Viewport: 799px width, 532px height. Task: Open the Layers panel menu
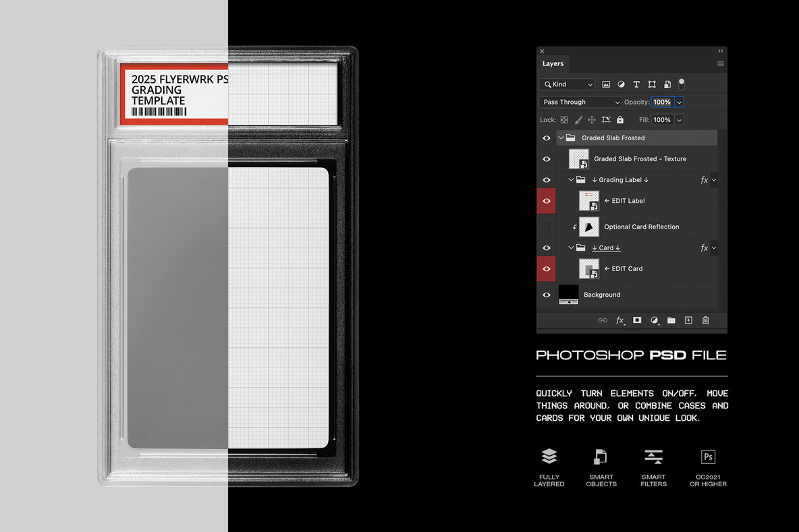721,63
